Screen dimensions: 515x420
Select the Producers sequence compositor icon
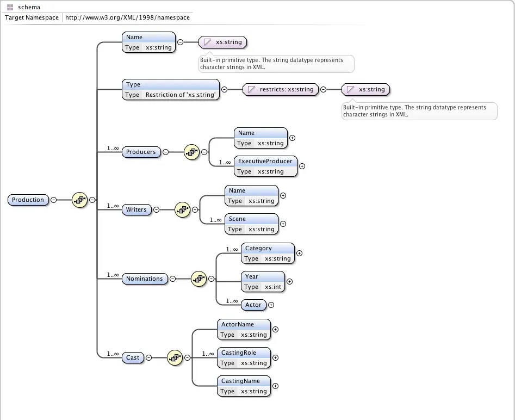(191, 152)
